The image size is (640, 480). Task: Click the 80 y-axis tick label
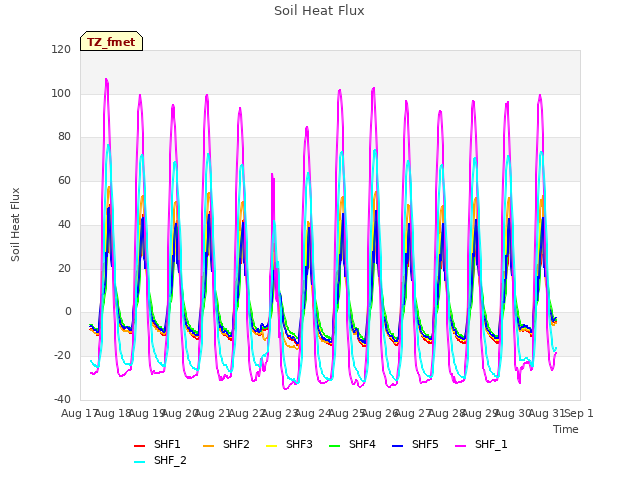click(64, 137)
